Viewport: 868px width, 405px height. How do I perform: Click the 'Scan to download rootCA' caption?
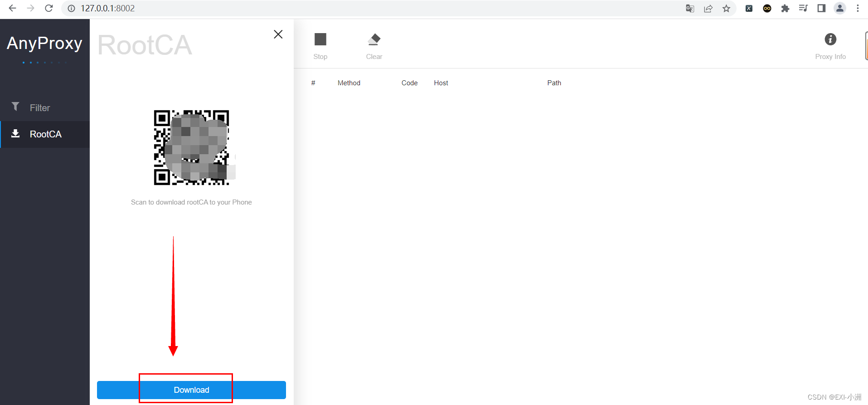point(191,202)
